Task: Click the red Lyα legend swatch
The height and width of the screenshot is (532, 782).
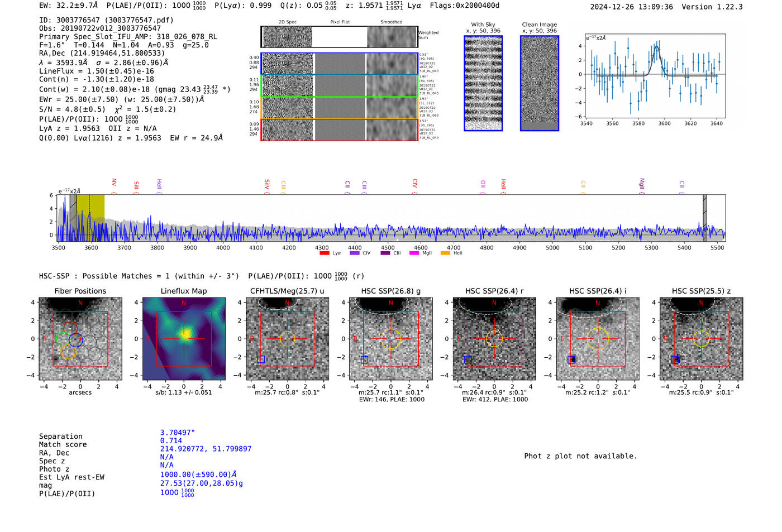Action: pyautogui.click(x=325, y=253)
